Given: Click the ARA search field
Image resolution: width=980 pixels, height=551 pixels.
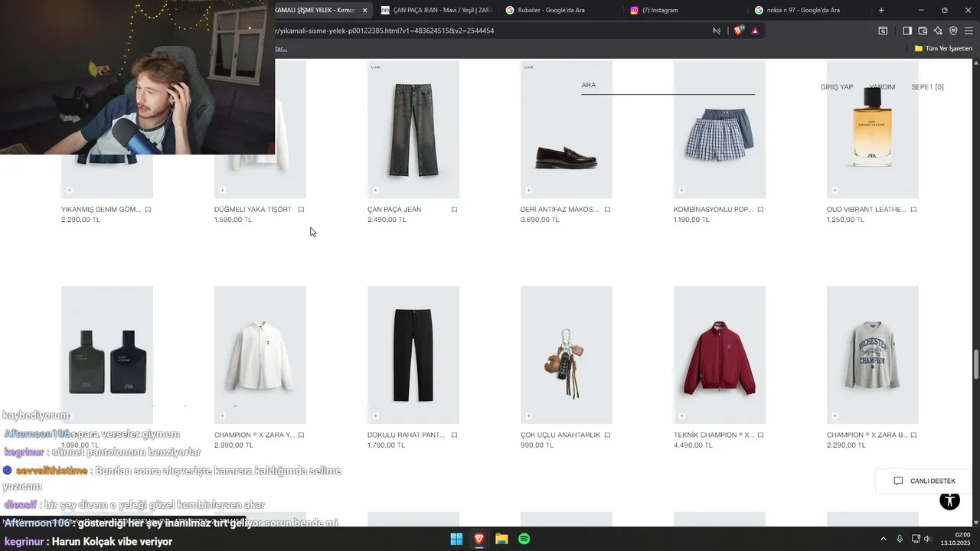Looking at the screenshot, I should click(x=668, y=85).
